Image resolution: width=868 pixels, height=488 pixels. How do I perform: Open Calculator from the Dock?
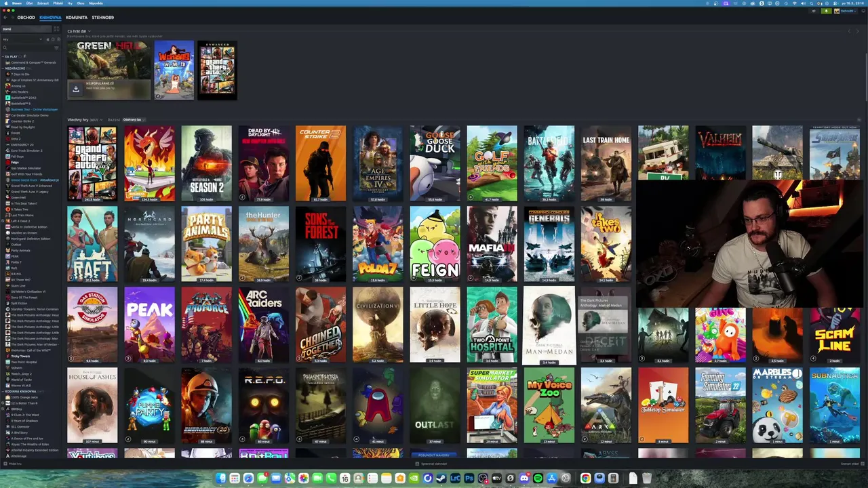(x=613, y=479)
